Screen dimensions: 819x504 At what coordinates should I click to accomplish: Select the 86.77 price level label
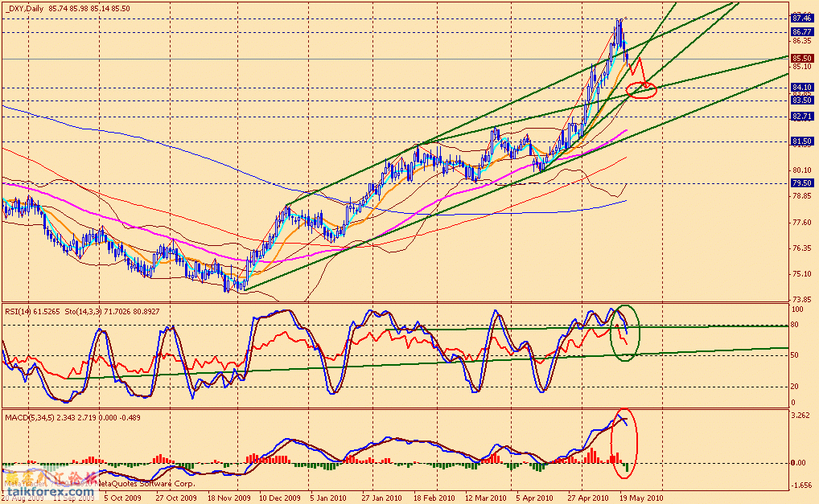click(802, 32)
